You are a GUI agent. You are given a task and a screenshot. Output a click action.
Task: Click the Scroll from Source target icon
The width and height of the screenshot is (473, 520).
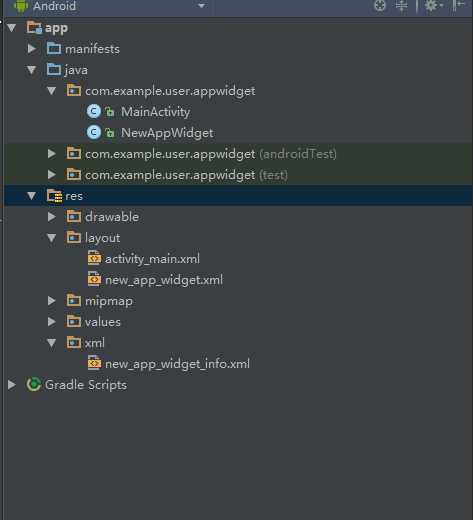point(380,5)
